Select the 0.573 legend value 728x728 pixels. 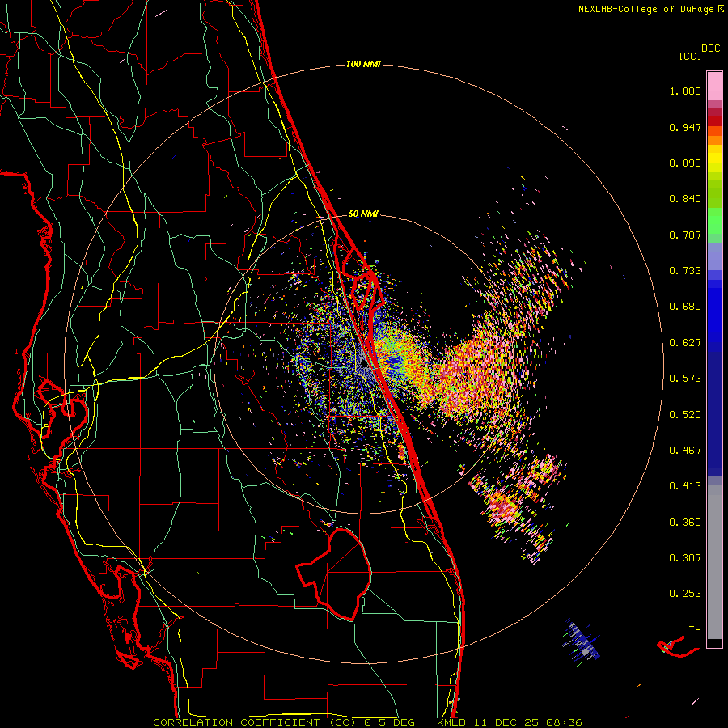coord(685,379)
